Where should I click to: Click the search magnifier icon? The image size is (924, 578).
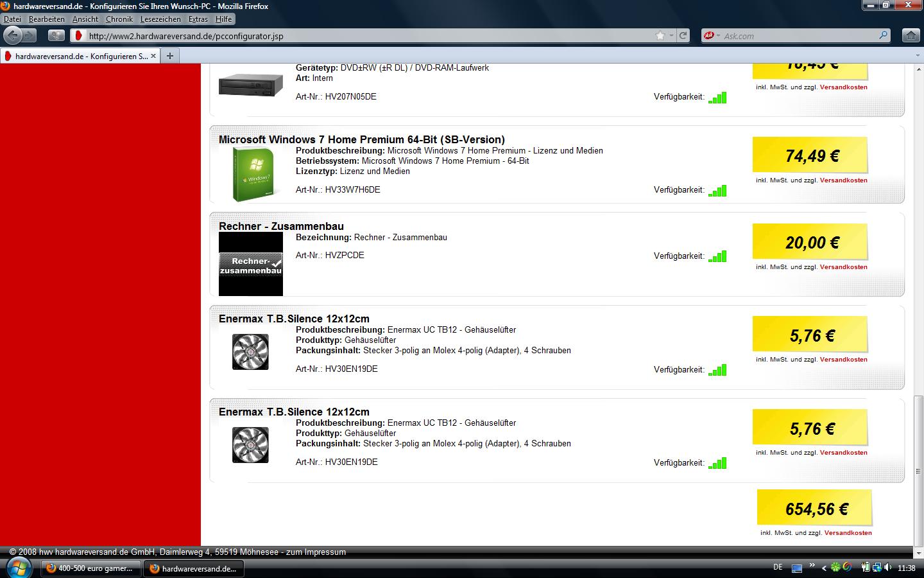point(883,35)
